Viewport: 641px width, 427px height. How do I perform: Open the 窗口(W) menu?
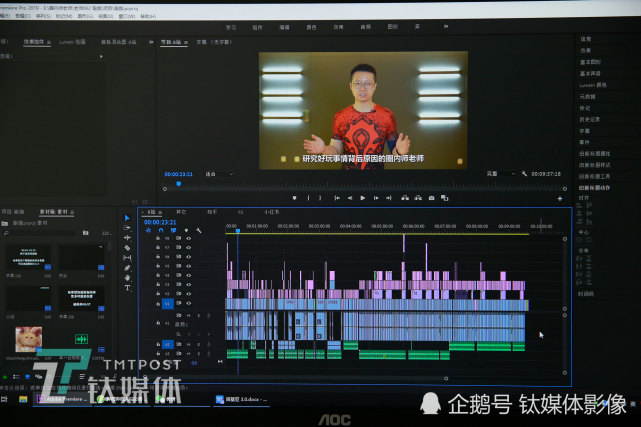pyautogui.click(x=127, y=16)
